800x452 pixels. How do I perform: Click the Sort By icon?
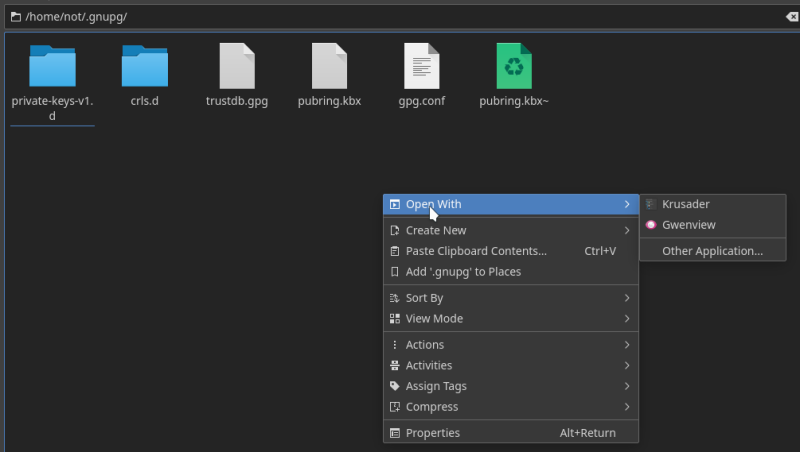tap(395, 298)
